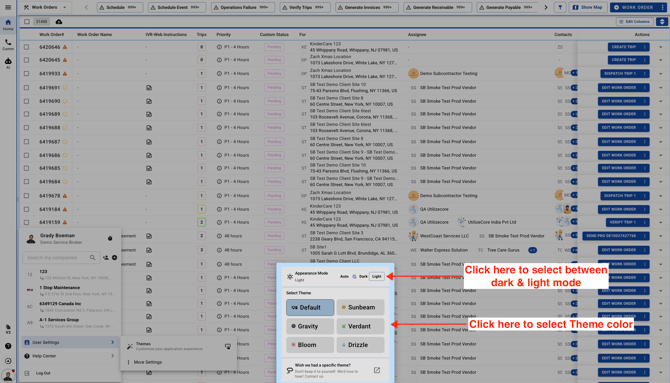
Task: Open Dispatch Trip 1 options for 6419933
Action: tap(645, 74)
